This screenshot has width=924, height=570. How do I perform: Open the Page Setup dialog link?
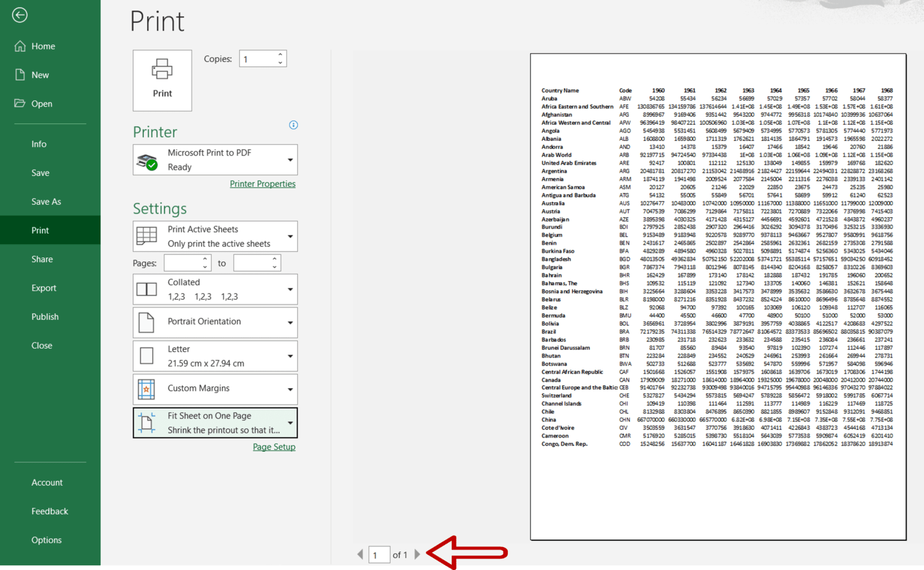point(274,447)
